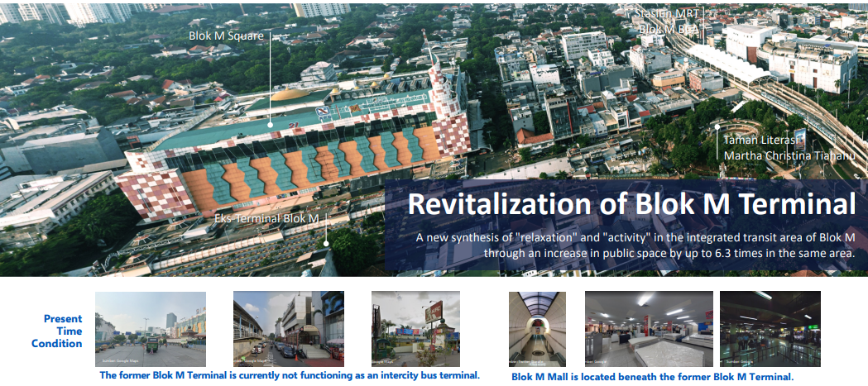Click the Revitalization of Blok M Terminal title
The width and height of the screenshot is (868, 386).
coord(631,204)
